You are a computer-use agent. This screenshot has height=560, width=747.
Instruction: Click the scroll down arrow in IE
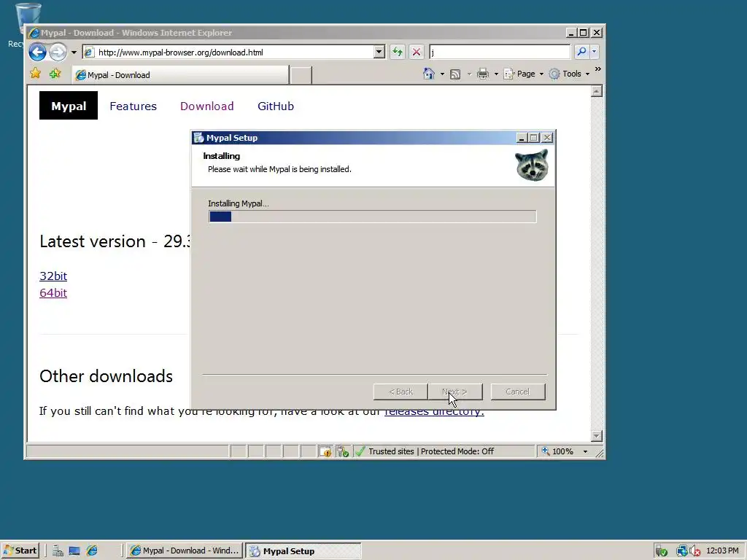597,436
